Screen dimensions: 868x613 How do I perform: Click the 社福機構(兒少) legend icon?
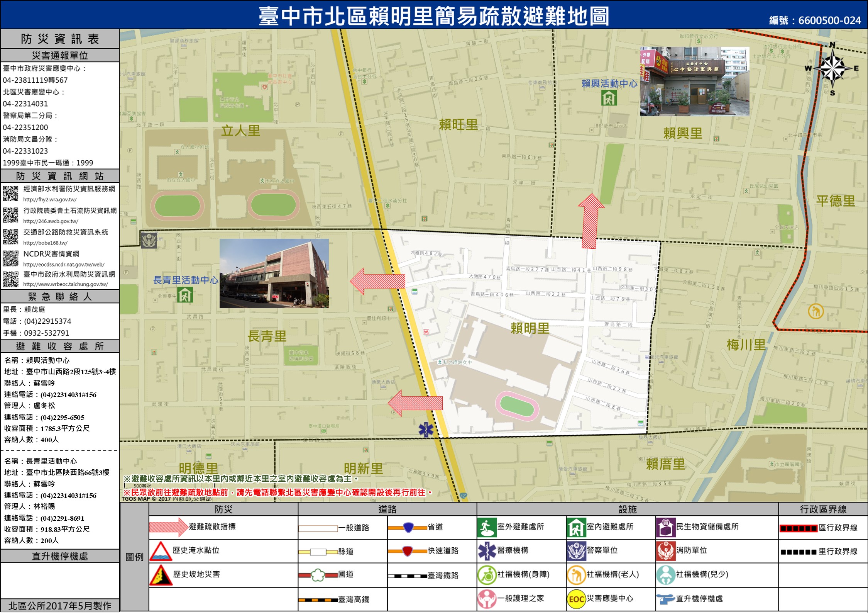tap(666, 575)
